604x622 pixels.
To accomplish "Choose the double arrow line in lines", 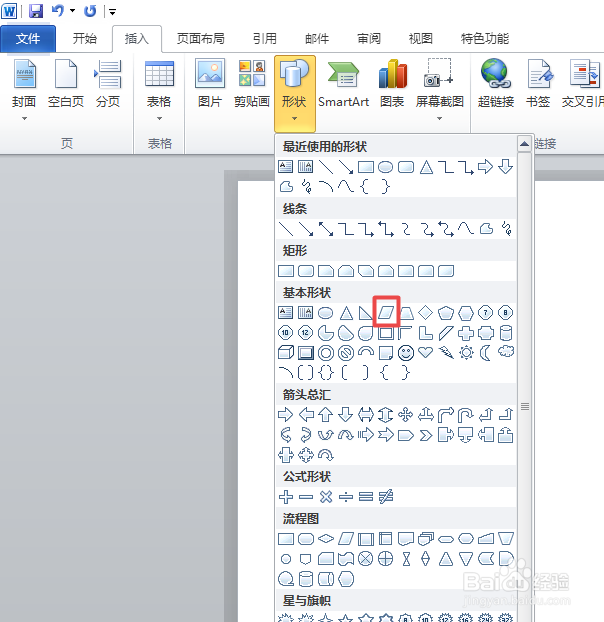I will (326, 229).
